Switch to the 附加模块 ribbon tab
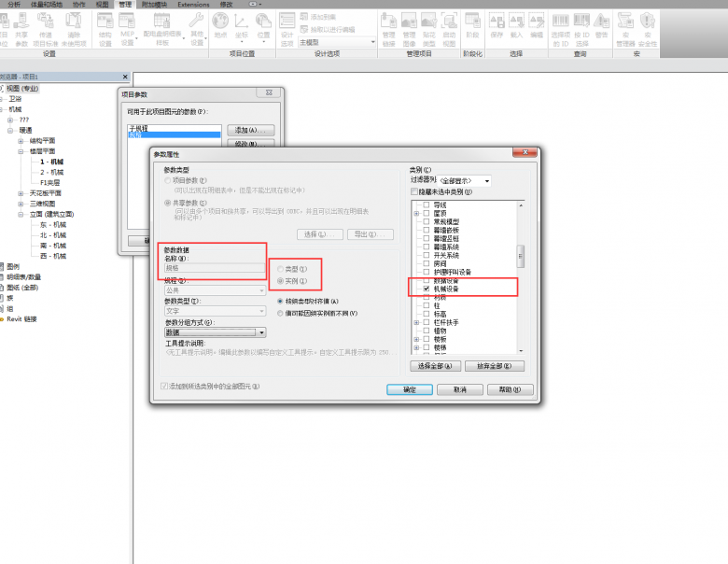 point(155,5)
